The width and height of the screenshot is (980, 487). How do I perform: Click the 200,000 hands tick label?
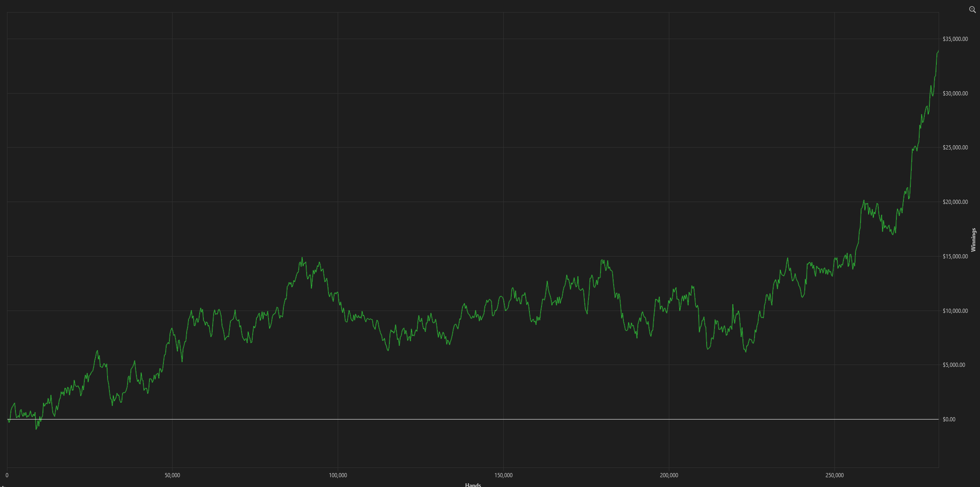[669, 475]
